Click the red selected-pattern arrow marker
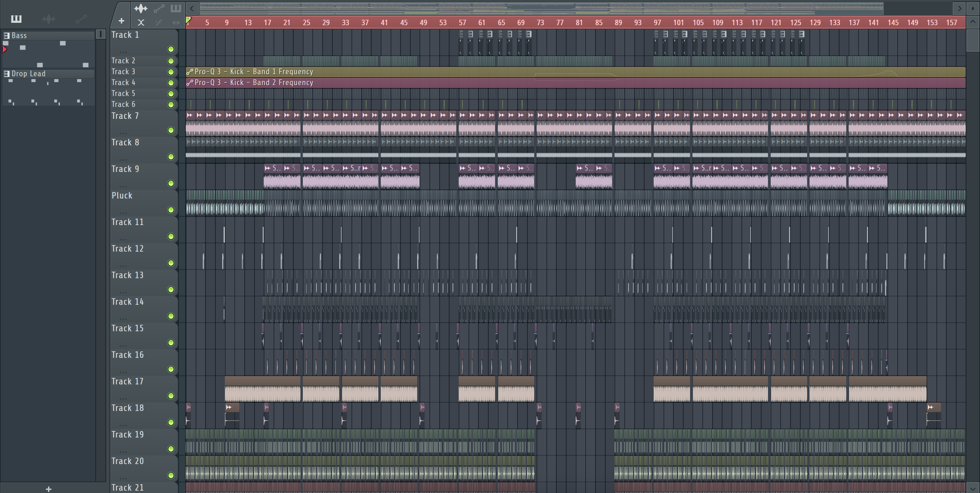Viewport: 980px width, 493px height. point(4,49)
